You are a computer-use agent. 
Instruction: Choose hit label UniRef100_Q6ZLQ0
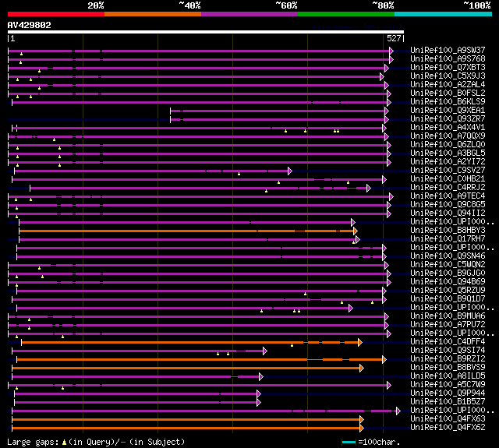[x=448, y=145]
